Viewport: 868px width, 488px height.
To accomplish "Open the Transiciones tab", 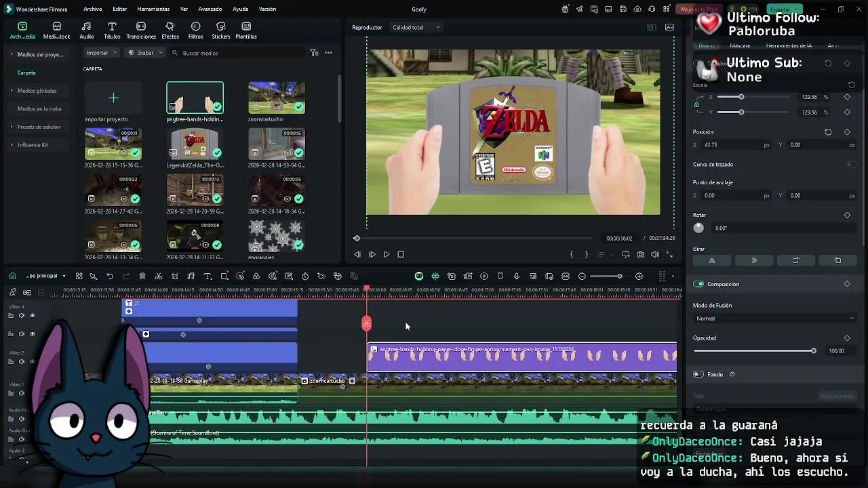I will 141,30.
